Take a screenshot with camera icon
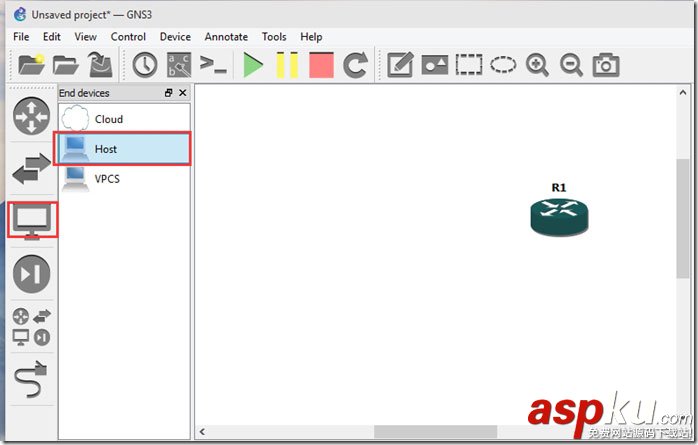This screenshot has height=445, width=698. coord(606,65)
